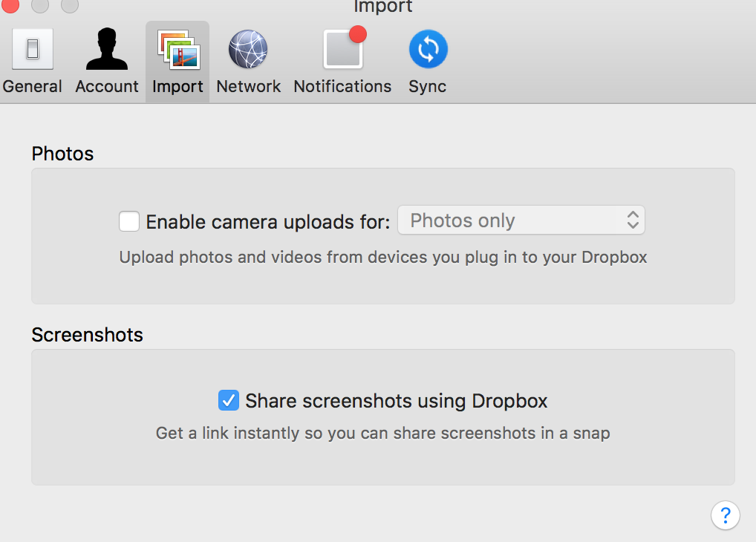Viewport: 756px width, 542px height.
Task: Enable the camera uploads checkbox
Action: click(129, 221)
